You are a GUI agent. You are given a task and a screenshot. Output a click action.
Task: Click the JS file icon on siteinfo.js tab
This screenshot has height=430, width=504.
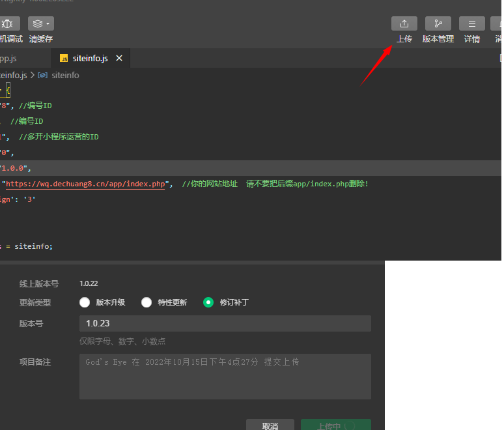tap(64, 58)
